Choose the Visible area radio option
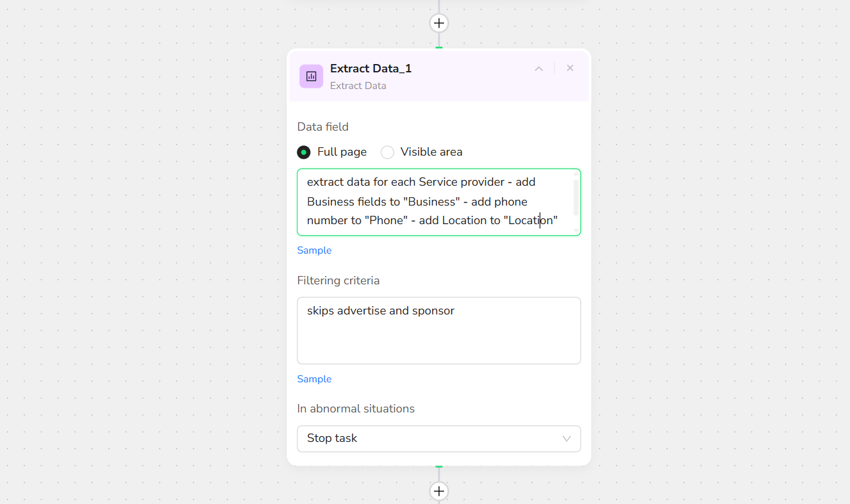 point(387,152)
